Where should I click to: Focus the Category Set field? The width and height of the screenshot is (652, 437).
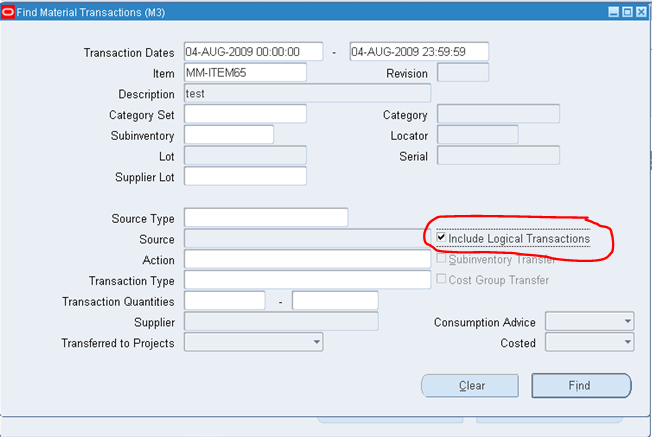point(245,114)
